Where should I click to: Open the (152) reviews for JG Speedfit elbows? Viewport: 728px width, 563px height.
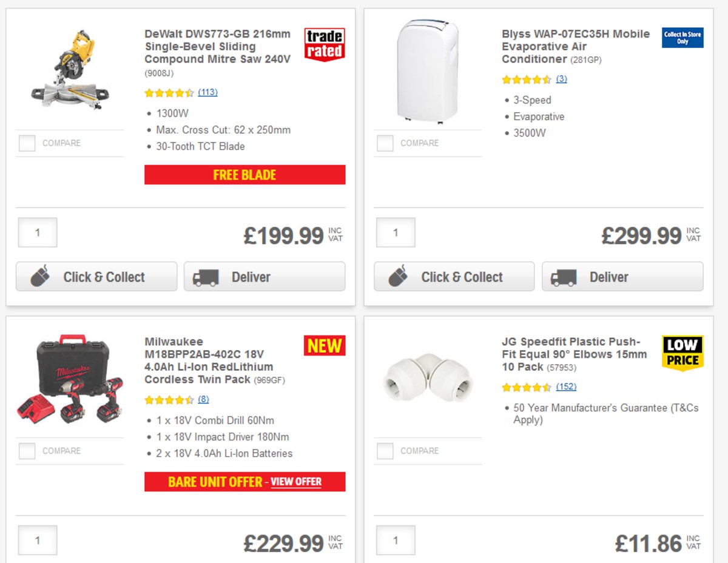coord(565,386)
